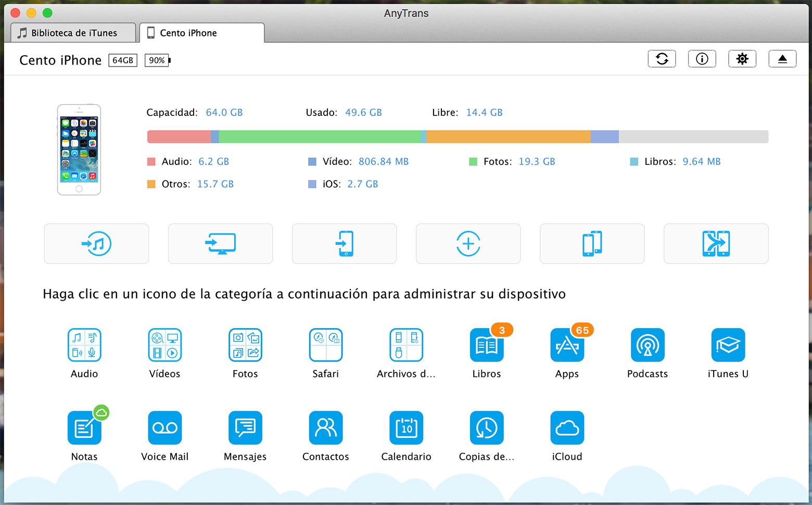Open the Contactos category
Image resolution: width=812 pixels, height=505 pixels.
click(326, 428)
